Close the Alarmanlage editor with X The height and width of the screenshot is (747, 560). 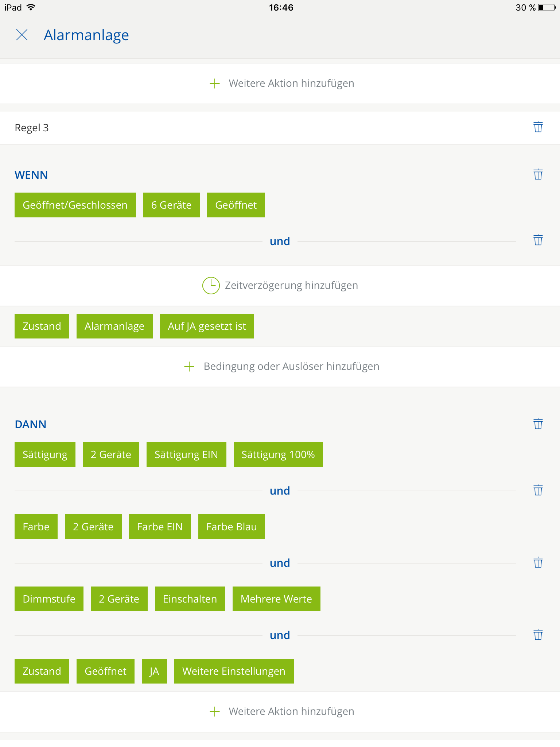click(x=22, y=35)
